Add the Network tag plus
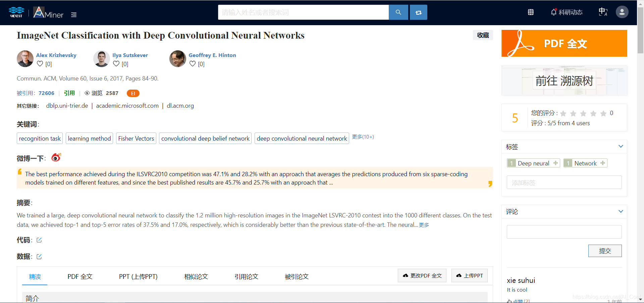644x303 pixels. (603, 163)
